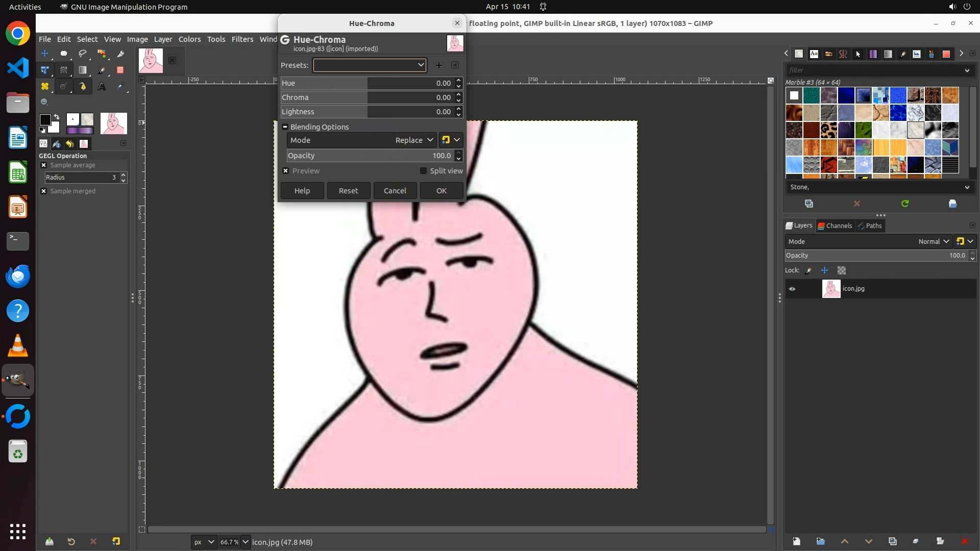This screenshot has height=551, width=980.
Task: Collapse the Blending Options section
Action: (285, 127)
